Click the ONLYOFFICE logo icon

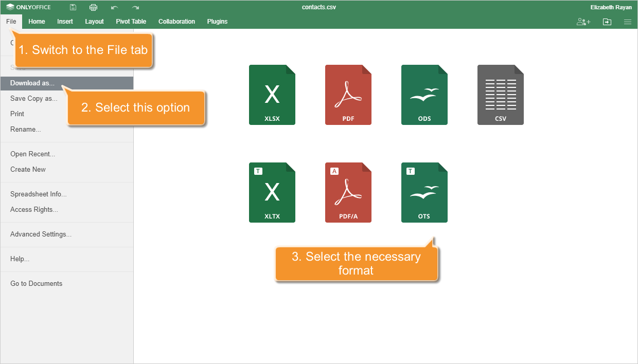point(28,7)
